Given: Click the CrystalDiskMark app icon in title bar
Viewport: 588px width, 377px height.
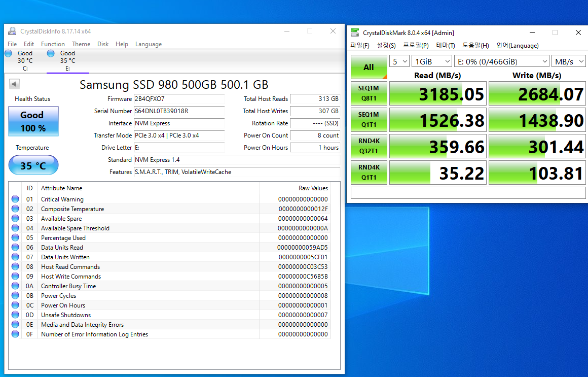Looking at the screenshot, I should point(355,32).
